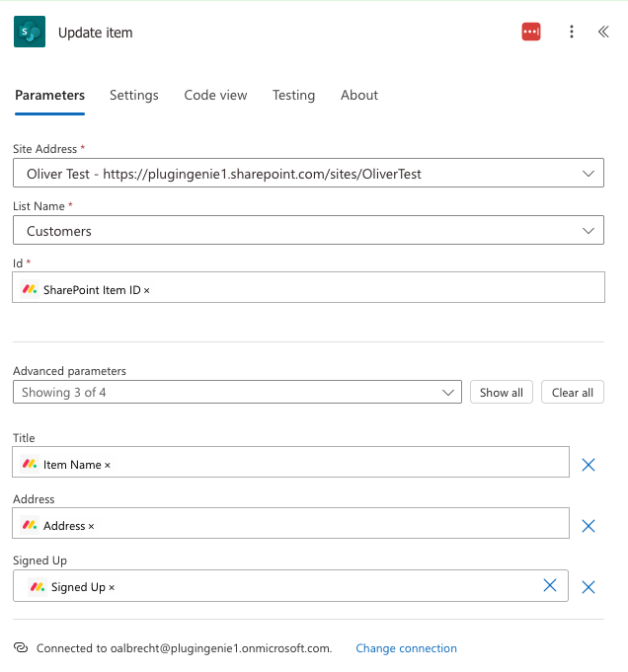Remove the Address token from Address field
Image resolution: width=628 pixels, height=672 pixels.
coord(91,527)
